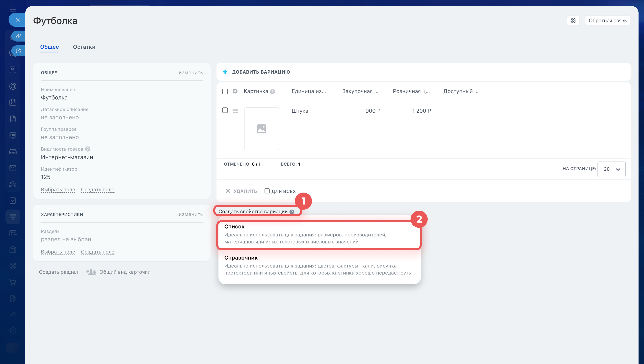Click the help icon next to Картинка
This screenshot has height=364, width=644.
click(x=273, y=92)
